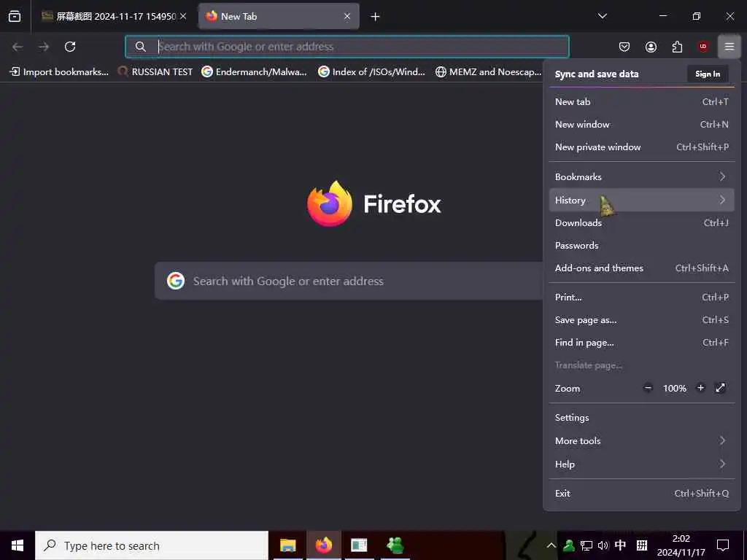
Task: Click the Import bookmarks... bookmark
Action: pos(60,72)
